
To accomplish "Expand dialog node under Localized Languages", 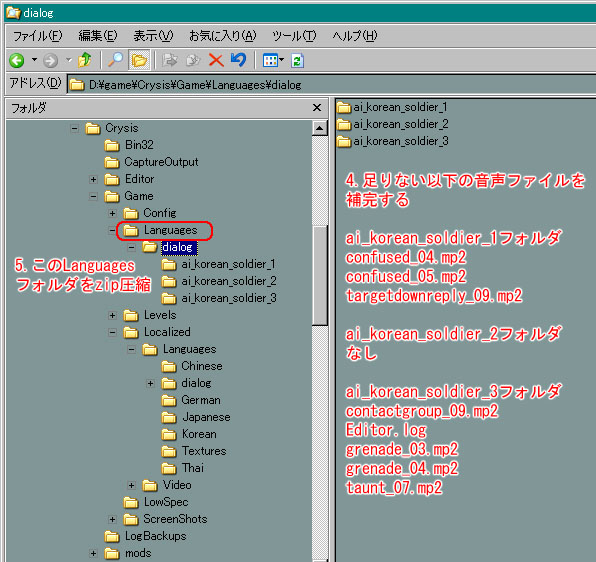I will tap(151, 383).
